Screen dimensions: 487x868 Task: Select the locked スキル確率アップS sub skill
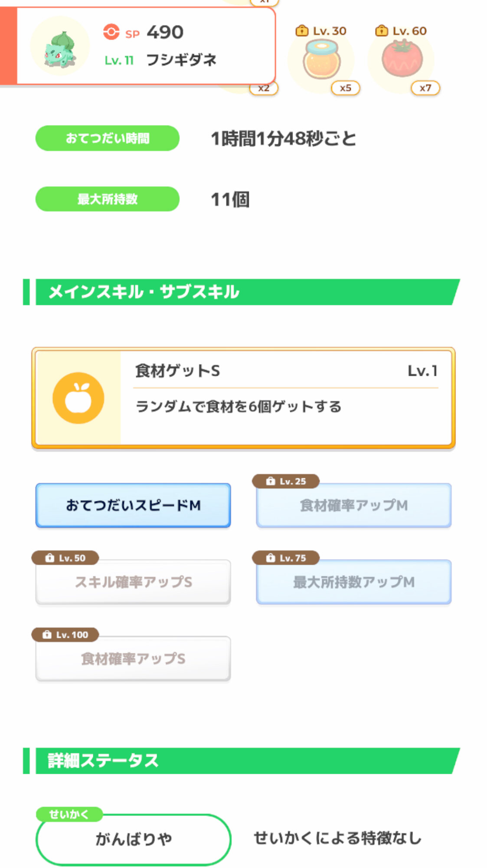click(x=133, y=582)
